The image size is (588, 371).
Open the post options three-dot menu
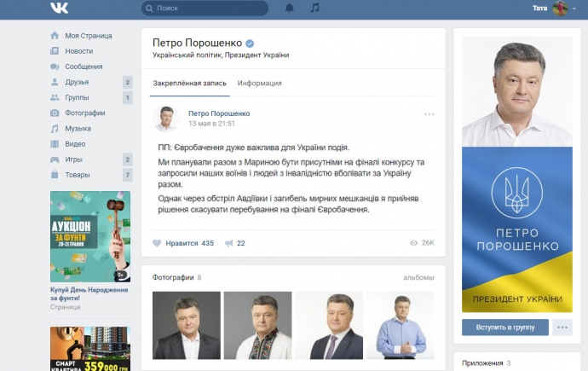[429, 114]
